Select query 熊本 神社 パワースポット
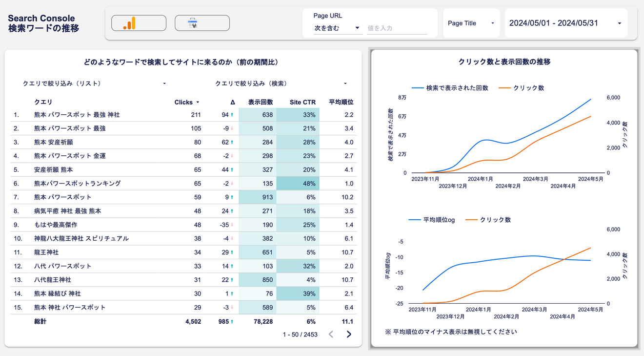 click(70, 307)
